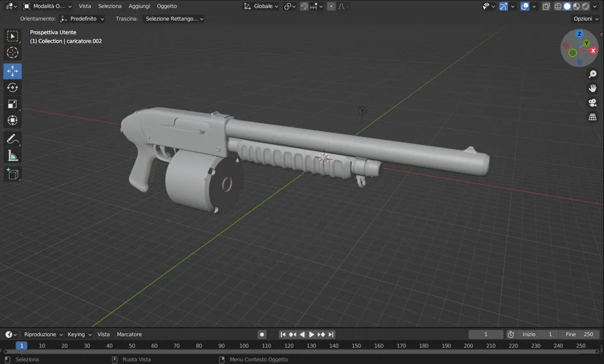Screen dimensions: 604x364
Task: Click the Transform tool icon
Action: 12,120
